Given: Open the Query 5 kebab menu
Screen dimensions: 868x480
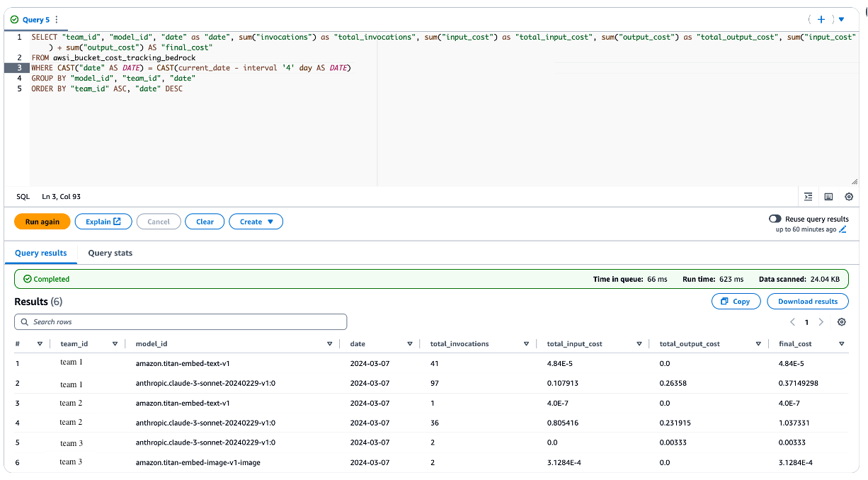Looking at the screenshot, I should click(x=57, y=19).
